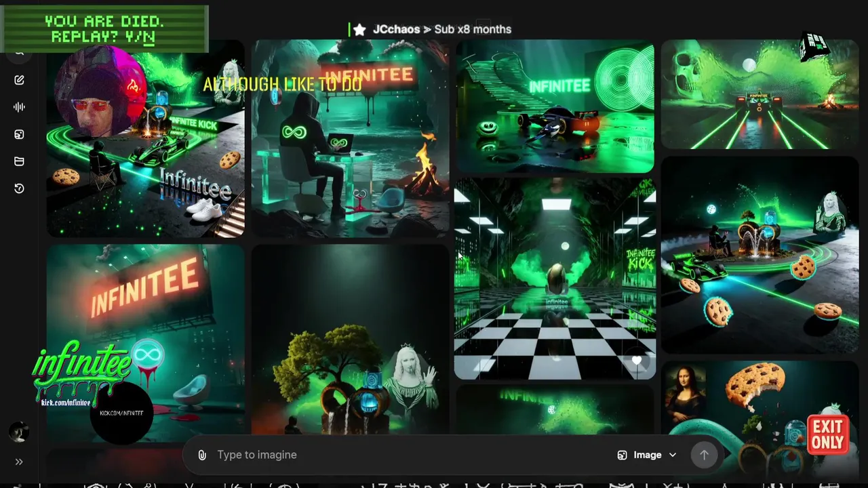Open partially visible green powder INFINITEE image

pyautogui.click(x=555, y=411)
